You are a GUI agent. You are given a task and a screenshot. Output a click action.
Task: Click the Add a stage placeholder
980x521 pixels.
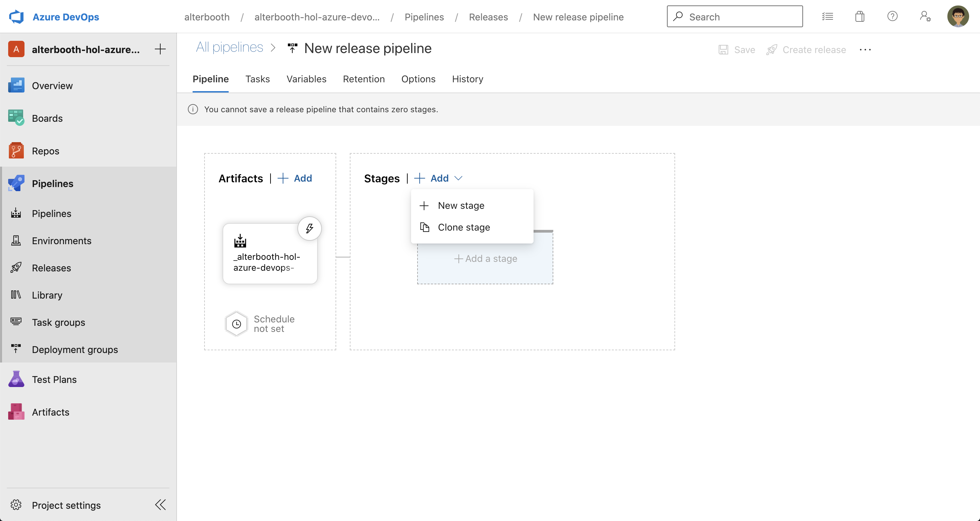coord(485,258)
